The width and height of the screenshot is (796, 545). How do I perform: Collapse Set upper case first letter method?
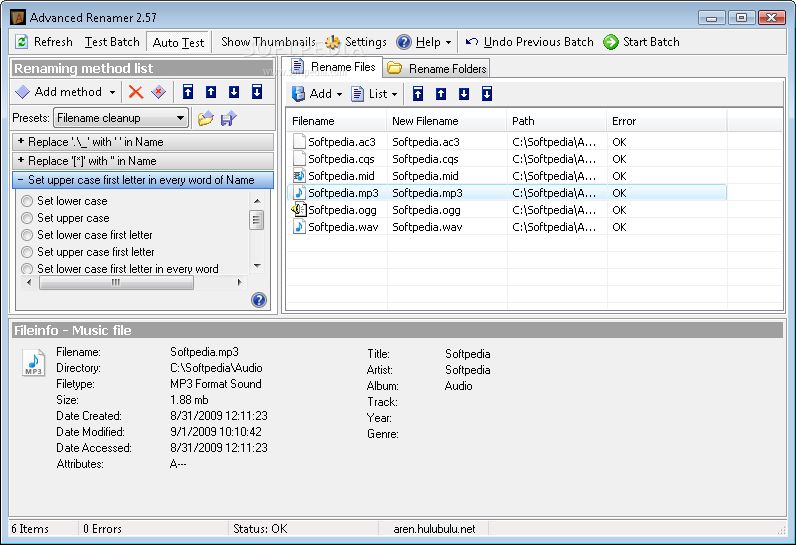pyautogui.click(x=143, y=180)
